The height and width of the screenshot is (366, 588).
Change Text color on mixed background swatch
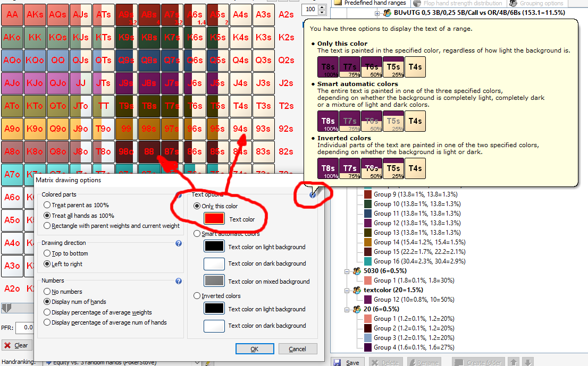(214, 281)
